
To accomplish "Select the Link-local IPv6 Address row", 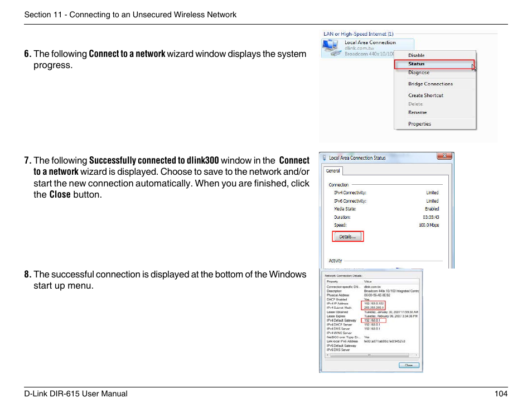I will tap(372, 341).
